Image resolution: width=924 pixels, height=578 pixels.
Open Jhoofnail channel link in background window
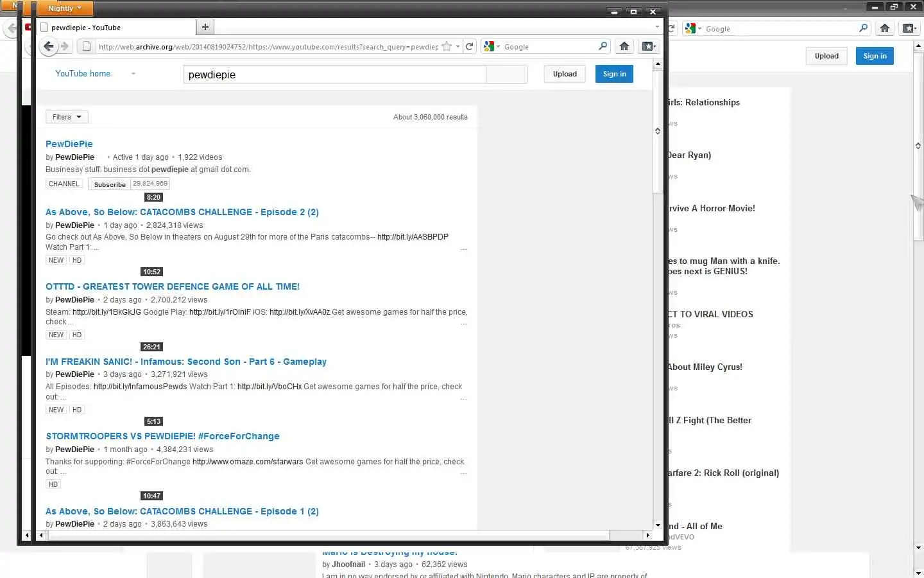point(348,565)
